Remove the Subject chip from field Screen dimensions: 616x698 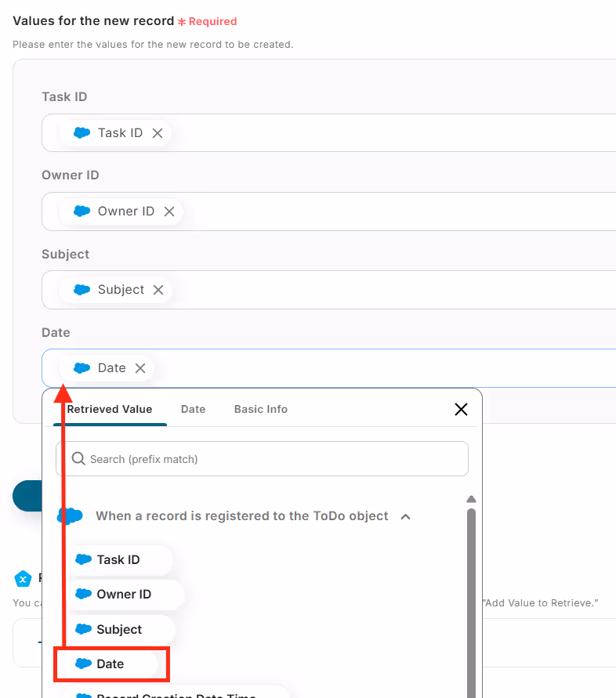click(x=158, y=290)
